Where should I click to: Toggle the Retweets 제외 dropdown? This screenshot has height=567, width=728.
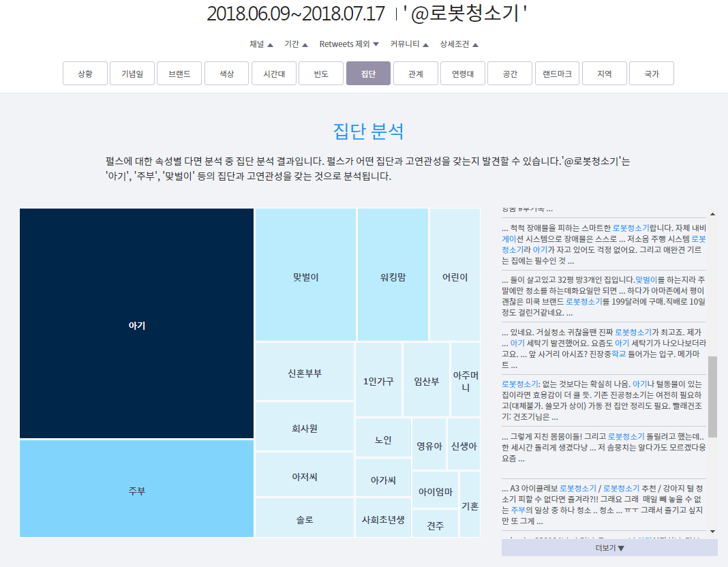(349, 44)
